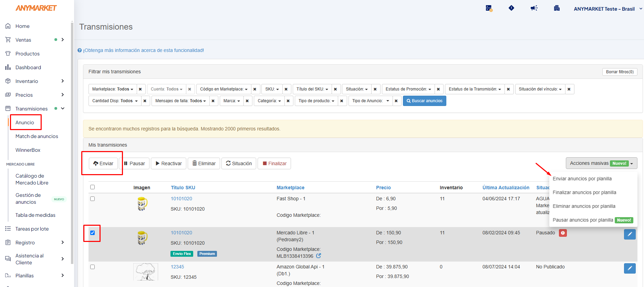Sort by Última Actualización column header

tap(506, 188)
